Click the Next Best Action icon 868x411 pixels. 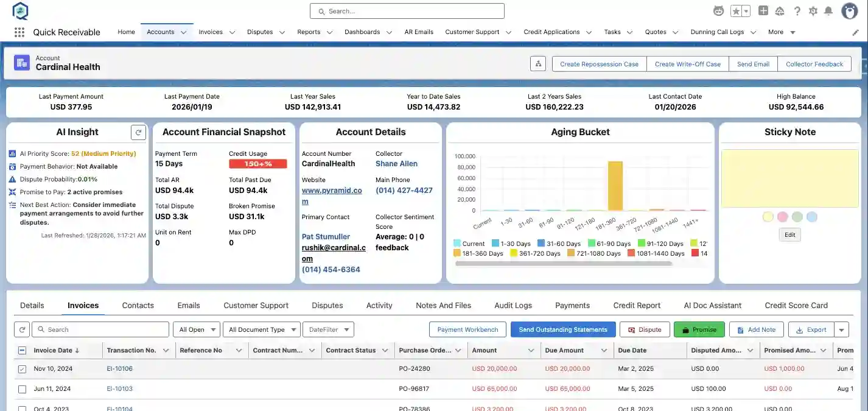point(12,205)
